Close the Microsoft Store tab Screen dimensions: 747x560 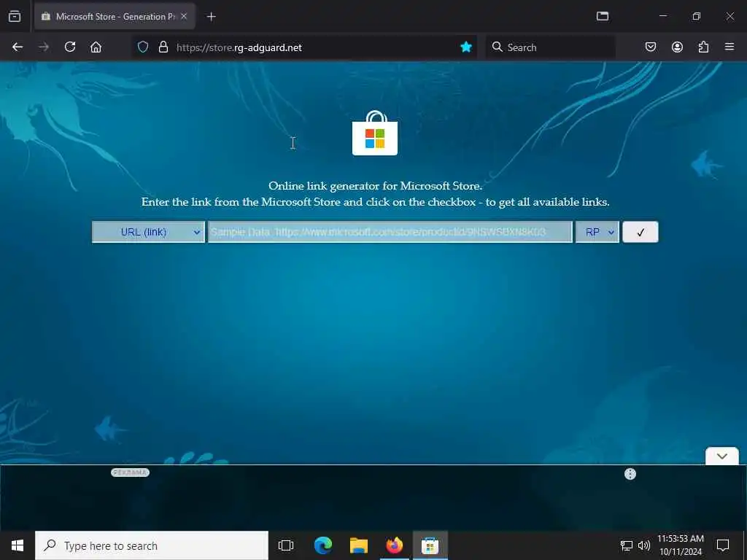point(184,16)
